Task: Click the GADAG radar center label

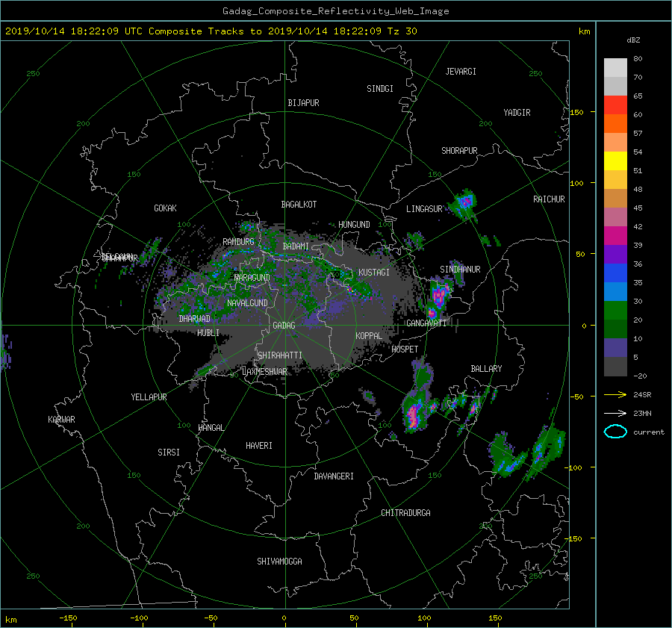Action: (284, 326)
